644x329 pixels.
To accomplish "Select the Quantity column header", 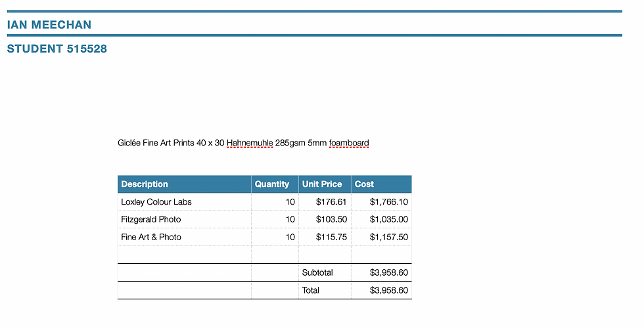I will 275,184.
